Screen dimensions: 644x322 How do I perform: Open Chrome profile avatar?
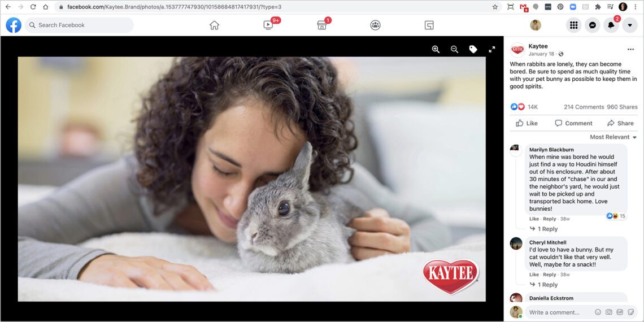(623, 7)
